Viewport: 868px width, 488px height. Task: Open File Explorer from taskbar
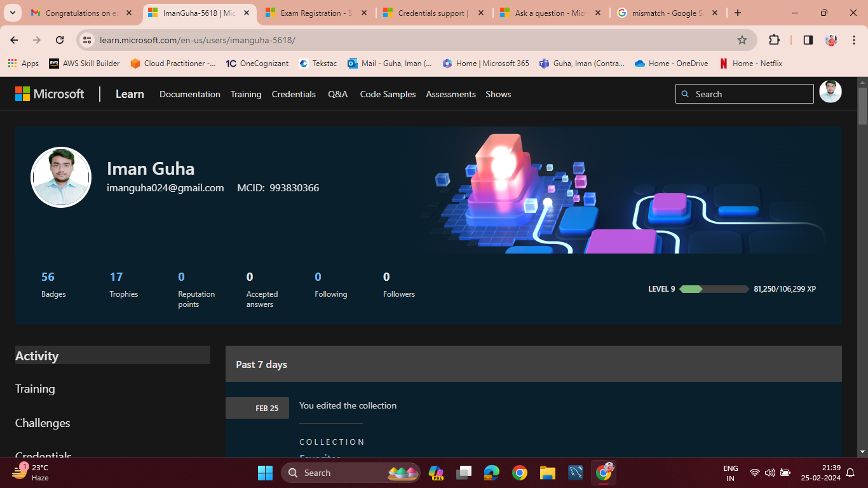pyautogui.click(x=548, y=473)
